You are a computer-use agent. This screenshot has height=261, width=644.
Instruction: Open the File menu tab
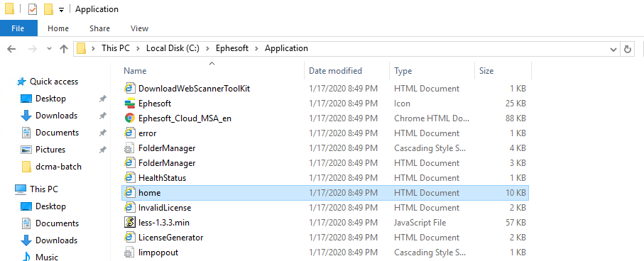point(18,28)
